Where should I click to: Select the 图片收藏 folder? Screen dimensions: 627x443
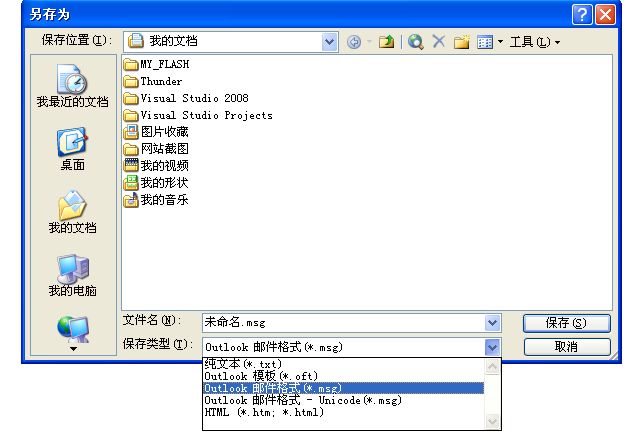pyautogui.click(x=156, y=132)
